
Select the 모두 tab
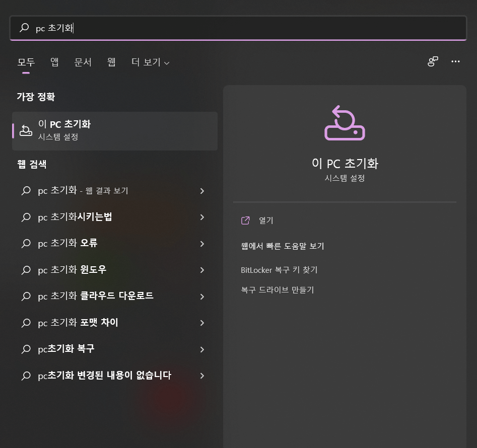(x=26, y=62)
